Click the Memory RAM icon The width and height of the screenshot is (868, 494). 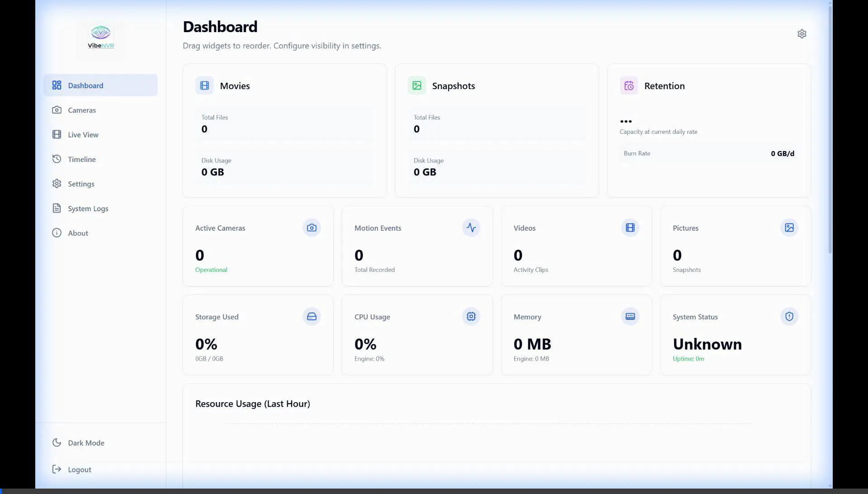tap(630, 316)
